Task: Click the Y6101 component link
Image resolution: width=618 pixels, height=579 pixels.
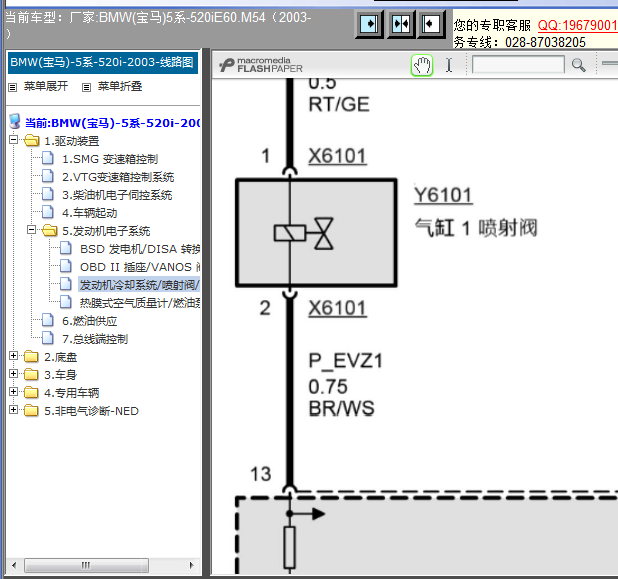Action: pyautogui.click(x=443, y=195)
